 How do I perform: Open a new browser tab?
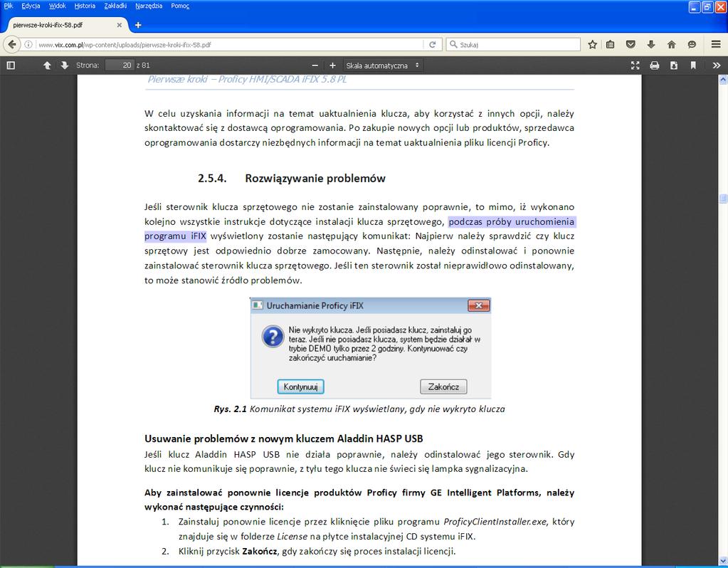coord(138,25)
